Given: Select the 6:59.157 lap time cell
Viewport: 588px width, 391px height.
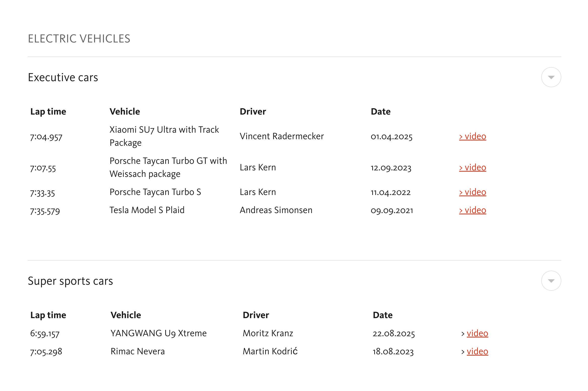Looking at the screenshot, I should (x=45, y=334).
